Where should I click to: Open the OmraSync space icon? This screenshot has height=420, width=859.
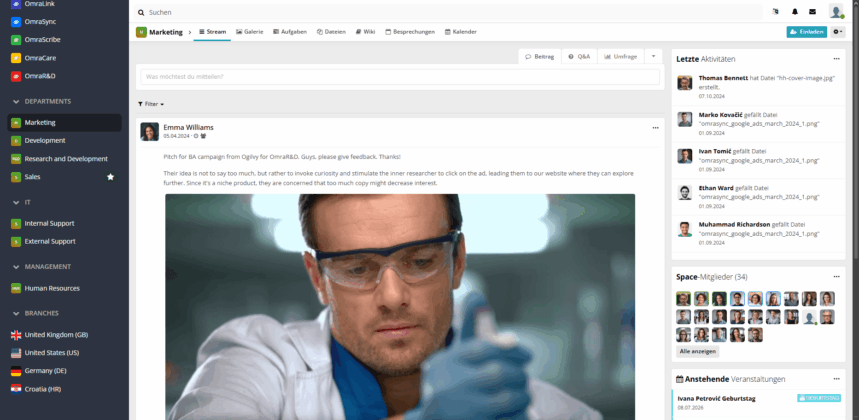pos(16,22)
